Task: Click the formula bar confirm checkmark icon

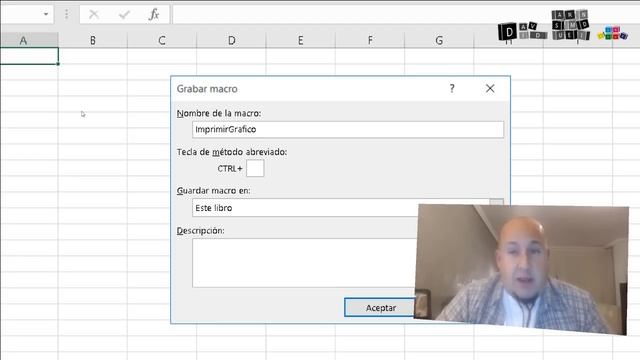Action: (124, 15)
